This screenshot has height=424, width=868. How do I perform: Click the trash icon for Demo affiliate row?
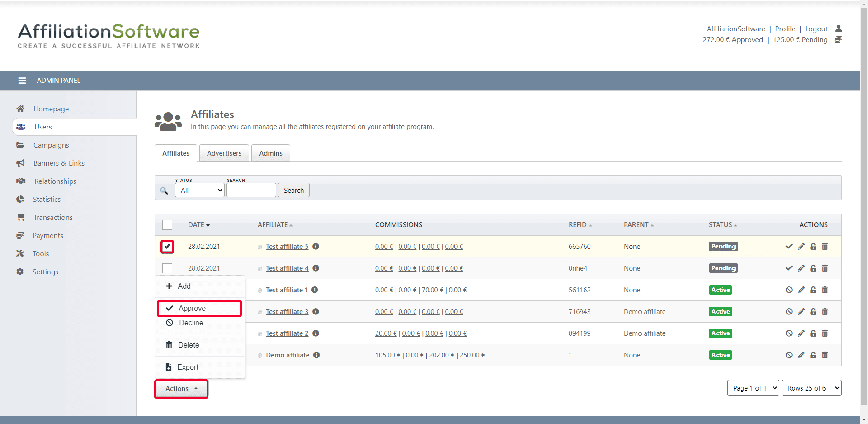[x=825, y=355]
